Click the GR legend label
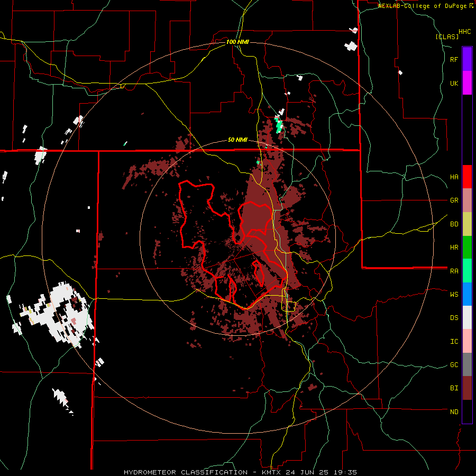Screen dimensions: 476x476 click(x=454, y=200)
